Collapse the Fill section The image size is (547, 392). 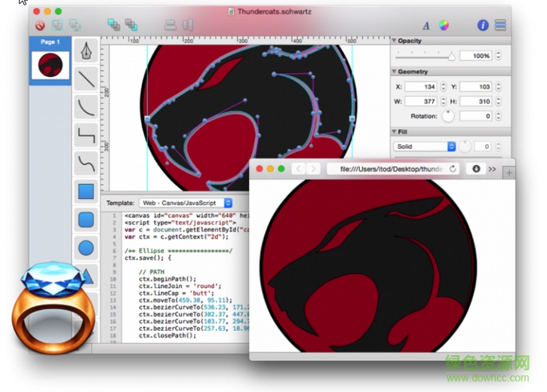tap(393, 132)
